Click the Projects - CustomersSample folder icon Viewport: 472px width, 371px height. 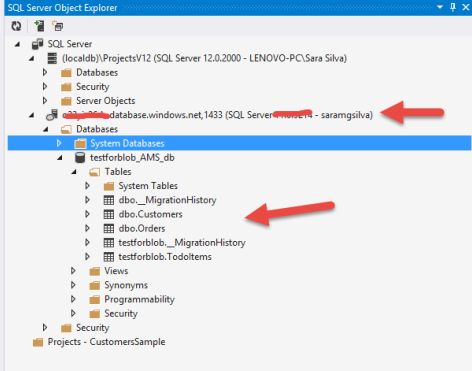pos(38,342)
